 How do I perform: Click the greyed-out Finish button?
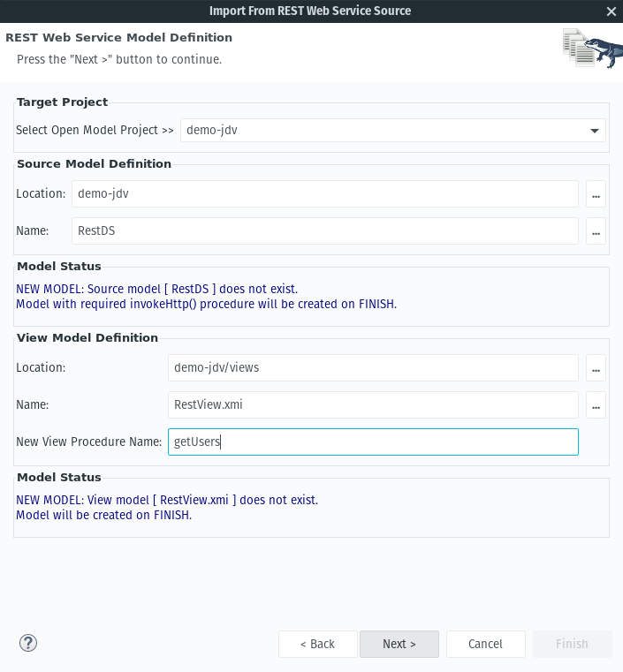point(572,644)
